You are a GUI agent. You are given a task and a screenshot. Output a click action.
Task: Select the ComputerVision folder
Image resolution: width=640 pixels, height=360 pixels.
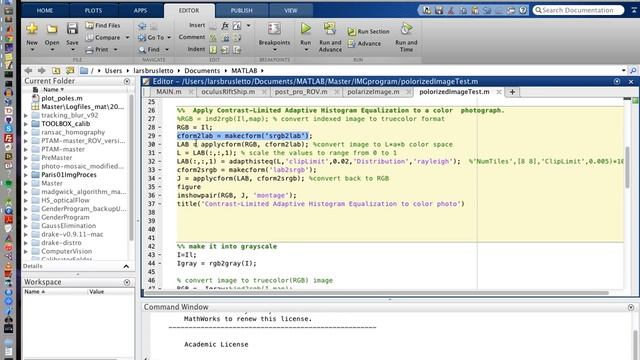pos(67,251)
